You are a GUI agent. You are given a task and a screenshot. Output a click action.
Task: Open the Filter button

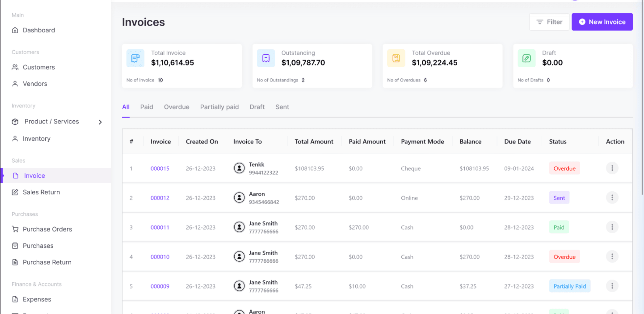549,22
